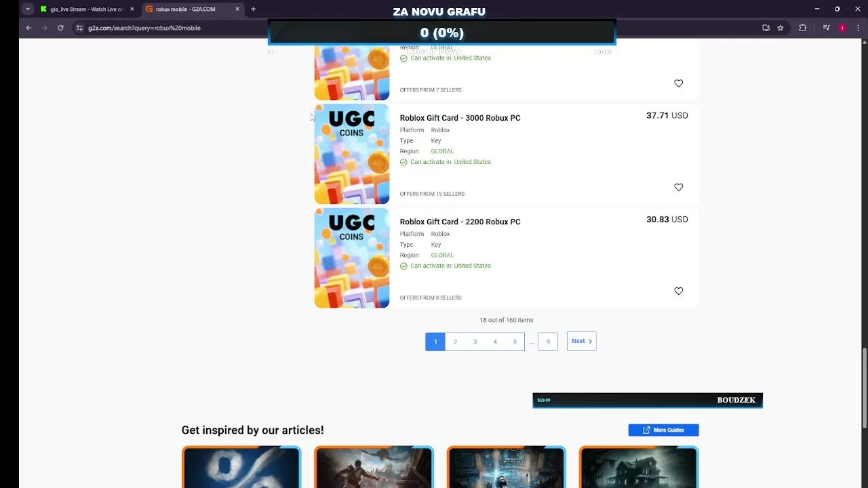This screenshot has height=488, width=868.
Task: Click the Get inspired by our articles heading
Action: (x=252, y=430)
